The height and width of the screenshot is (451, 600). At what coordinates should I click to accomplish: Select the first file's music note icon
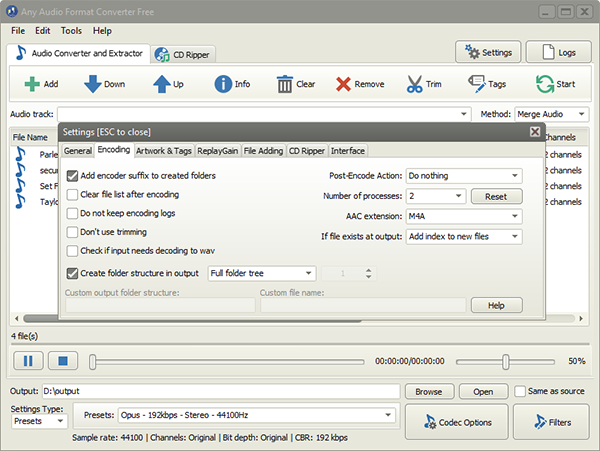click(20, 155)
